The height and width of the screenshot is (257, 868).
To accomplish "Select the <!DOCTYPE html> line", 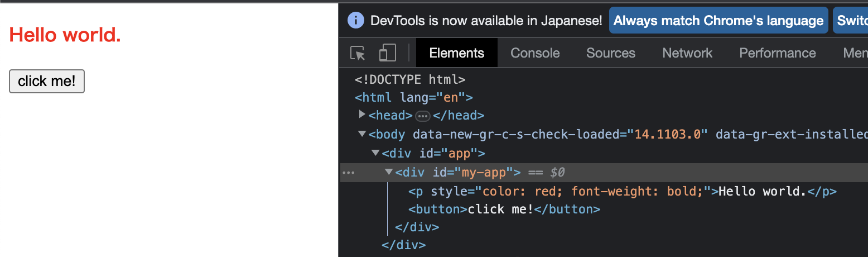I will point(410,79).
